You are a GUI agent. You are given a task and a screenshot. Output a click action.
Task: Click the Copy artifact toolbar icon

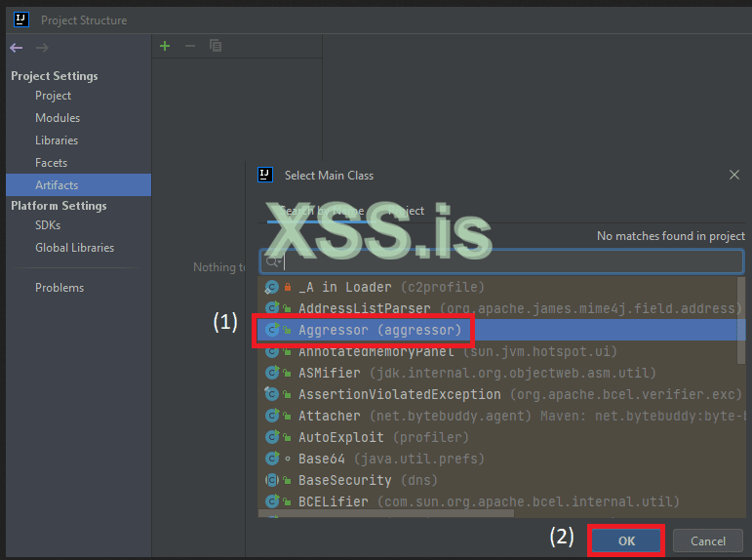216,46
